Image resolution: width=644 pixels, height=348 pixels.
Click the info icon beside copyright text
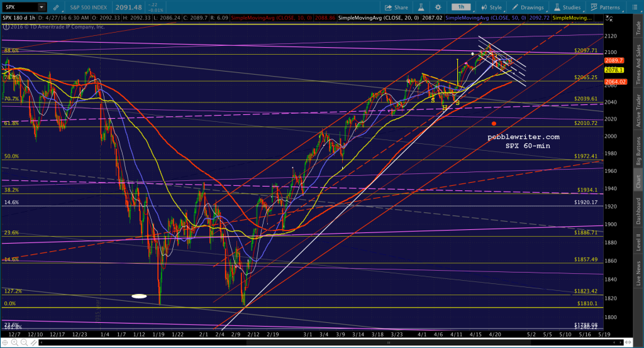click(x=6, y=26)
